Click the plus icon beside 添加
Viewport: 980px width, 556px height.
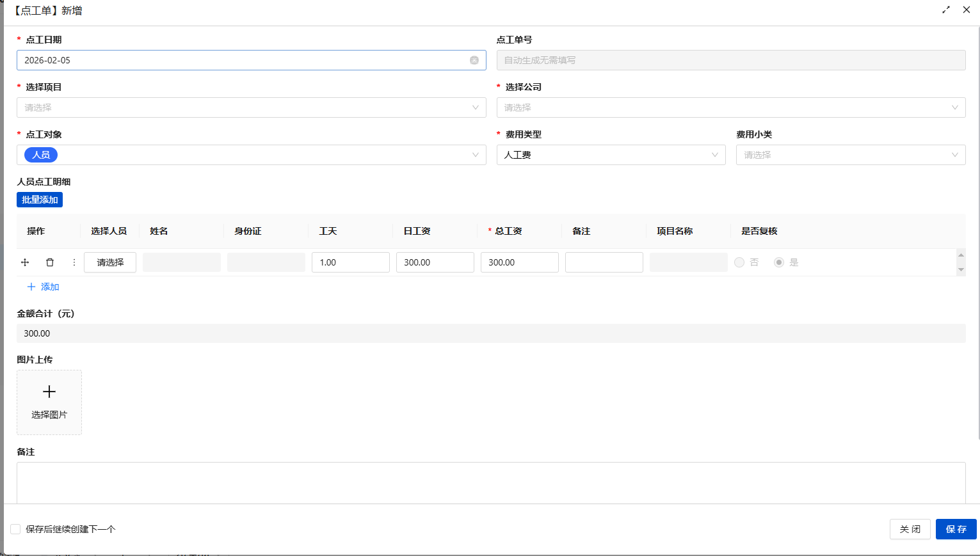click(31, 287)
